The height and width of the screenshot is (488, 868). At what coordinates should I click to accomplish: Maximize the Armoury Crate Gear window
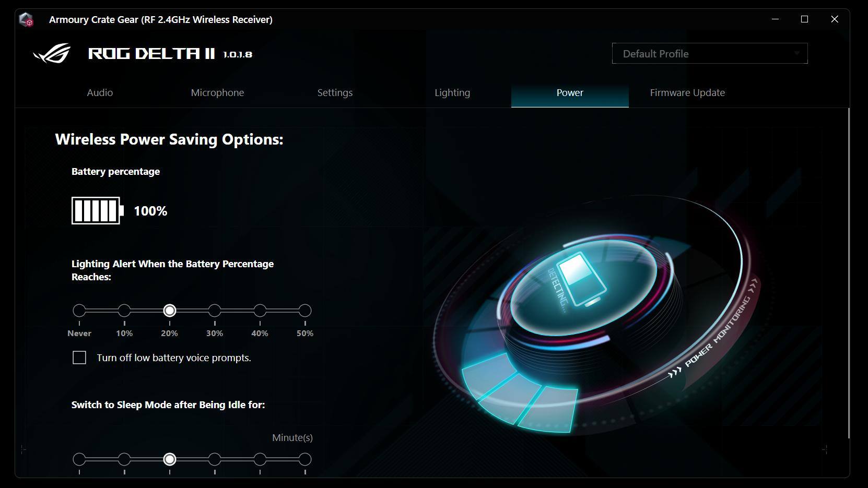click(804, 19)
